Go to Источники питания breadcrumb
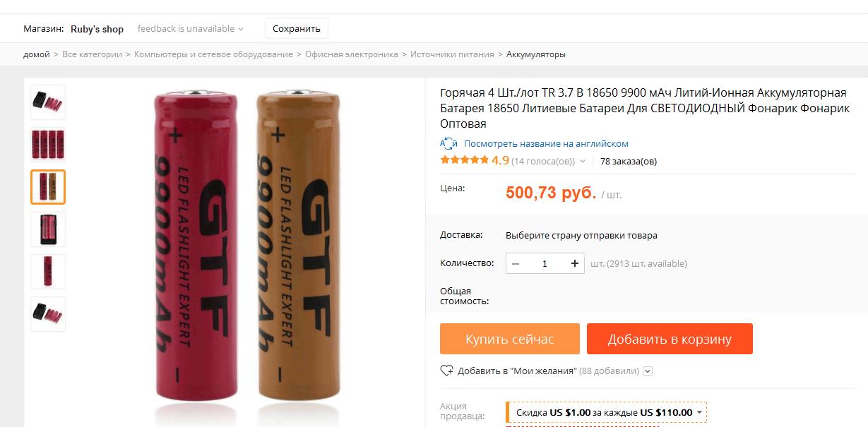The image size is (868, 427). coord(452,54)
